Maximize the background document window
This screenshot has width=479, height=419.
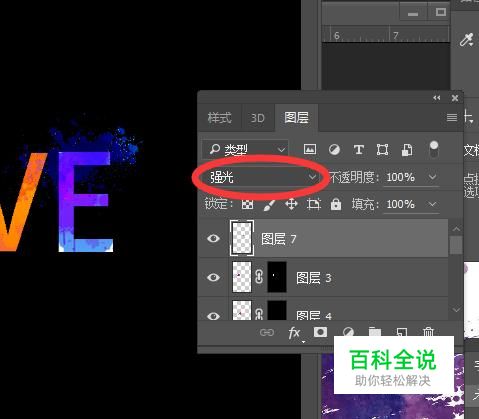point(441,13)
